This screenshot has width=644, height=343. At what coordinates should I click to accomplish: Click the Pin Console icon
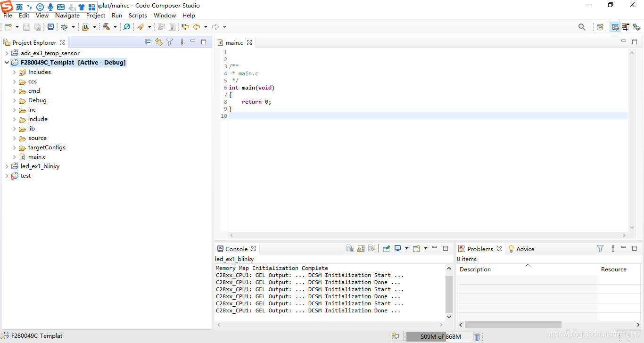[386, 248]
